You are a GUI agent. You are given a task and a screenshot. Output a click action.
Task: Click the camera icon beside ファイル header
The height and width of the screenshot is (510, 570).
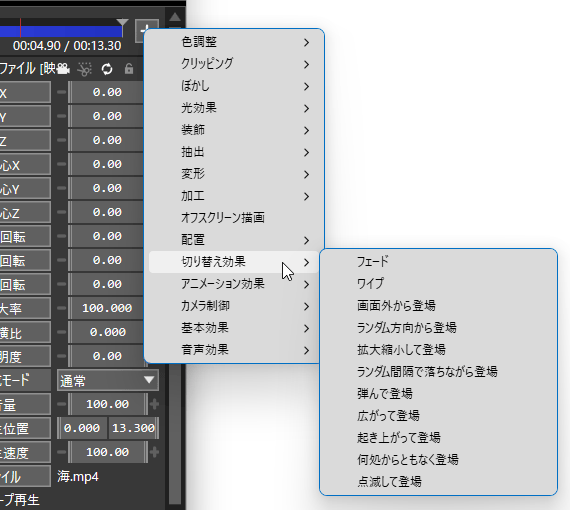pos(63,69)
